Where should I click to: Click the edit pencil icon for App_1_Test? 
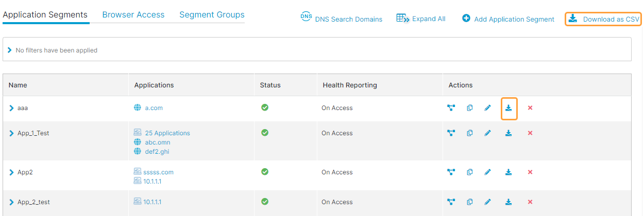pyautogui.click(x=487, y=133)
